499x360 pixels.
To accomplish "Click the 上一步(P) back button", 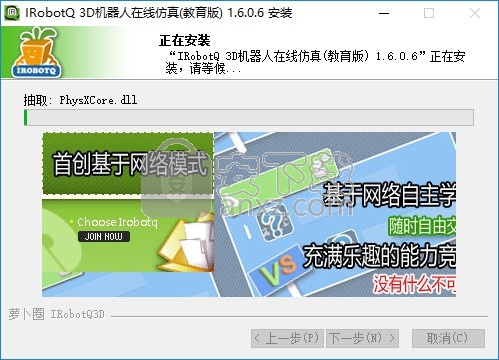I will tap(287, 338).
